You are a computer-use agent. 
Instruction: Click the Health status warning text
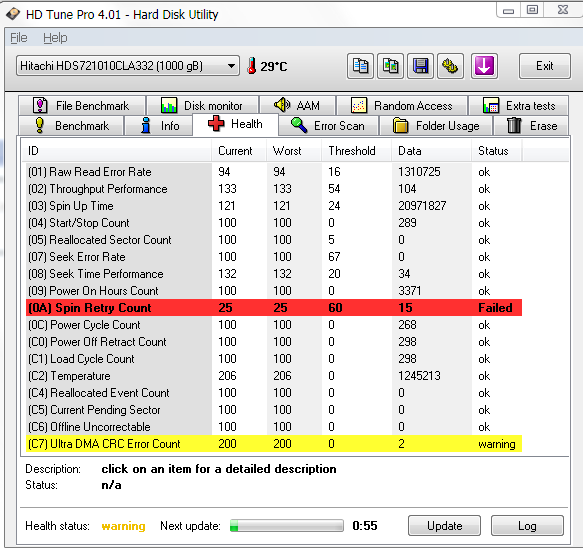click(x=123, y=526)
